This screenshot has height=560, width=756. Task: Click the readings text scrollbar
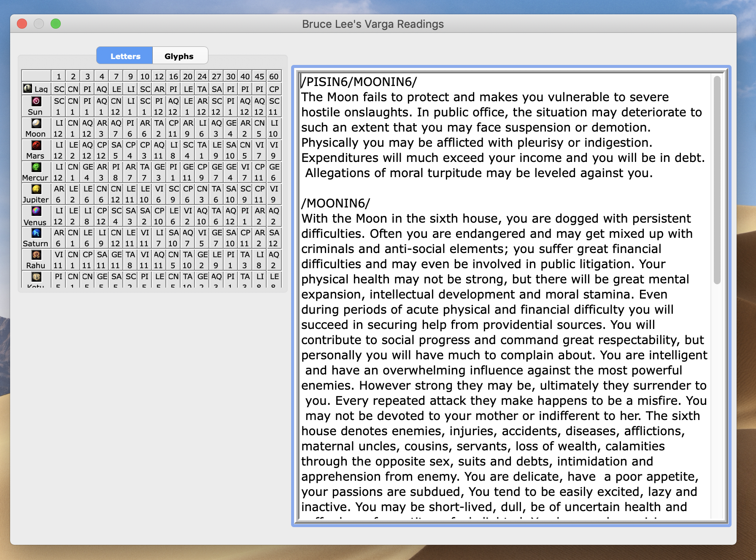point(717,181)
